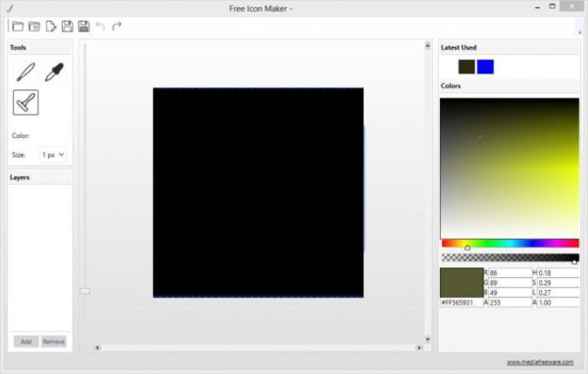Screen dimensions: 588x374
Task: Click the horizontal scrollbar left arrow
Action: 97,348
